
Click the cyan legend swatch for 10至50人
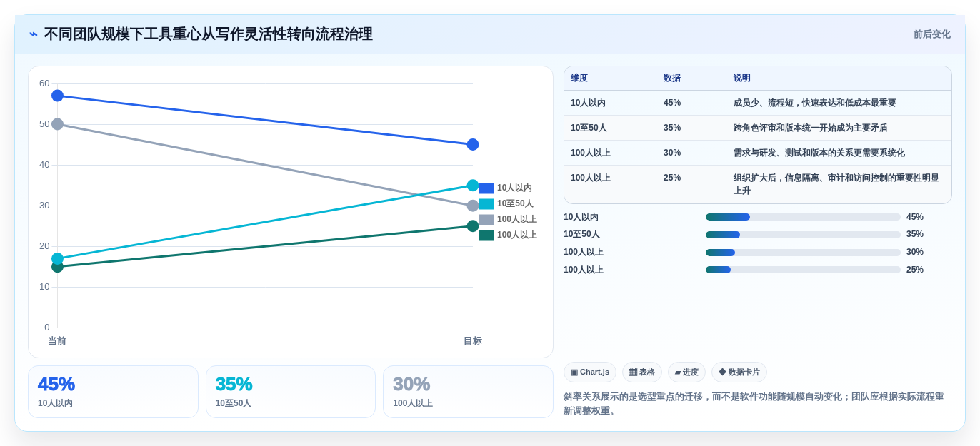[x=486, y=204]
